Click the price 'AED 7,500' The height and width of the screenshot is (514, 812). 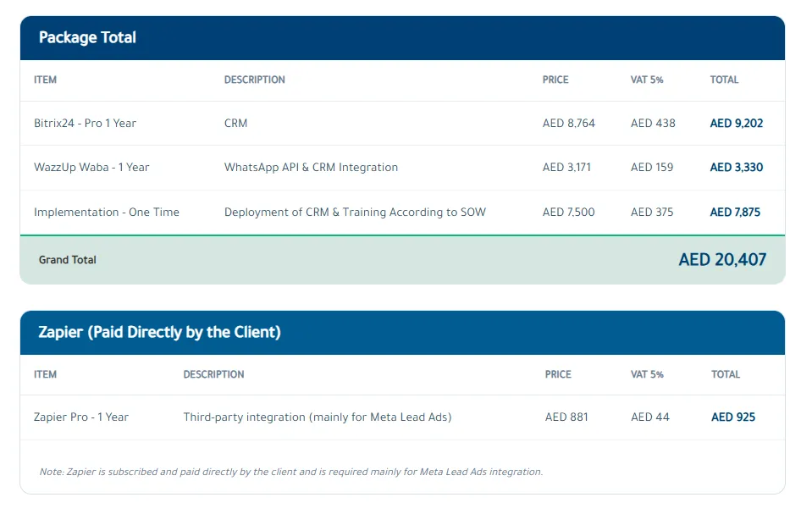569,212
